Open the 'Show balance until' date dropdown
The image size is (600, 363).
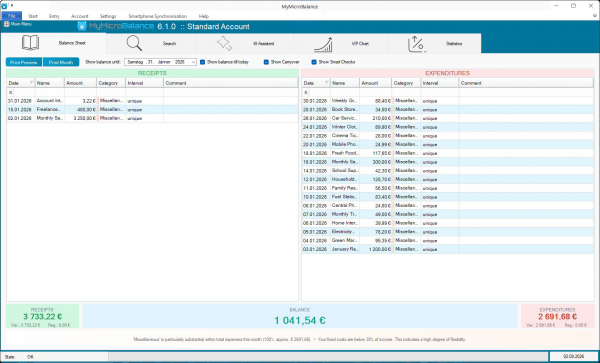click(193, 62)
